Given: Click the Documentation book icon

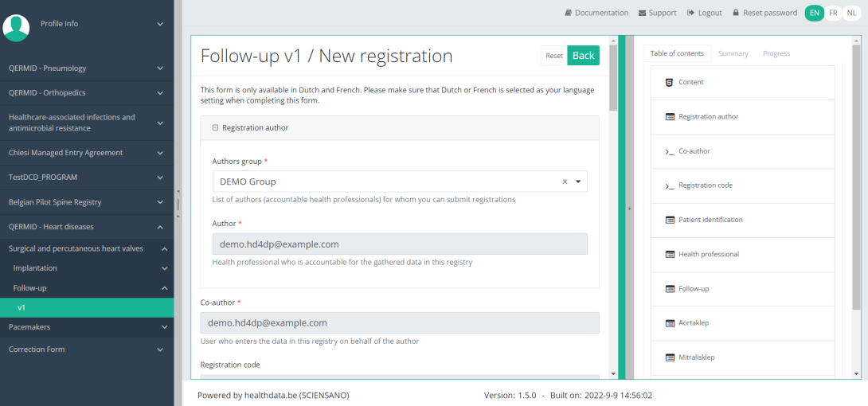Looking at the screenshot, I should point(569,13).
